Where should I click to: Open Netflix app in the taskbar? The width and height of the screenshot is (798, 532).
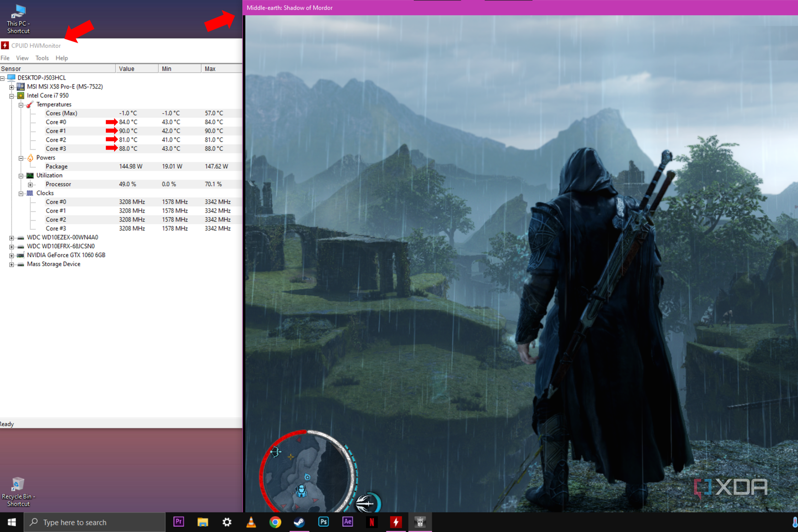(x=372, y=522)
